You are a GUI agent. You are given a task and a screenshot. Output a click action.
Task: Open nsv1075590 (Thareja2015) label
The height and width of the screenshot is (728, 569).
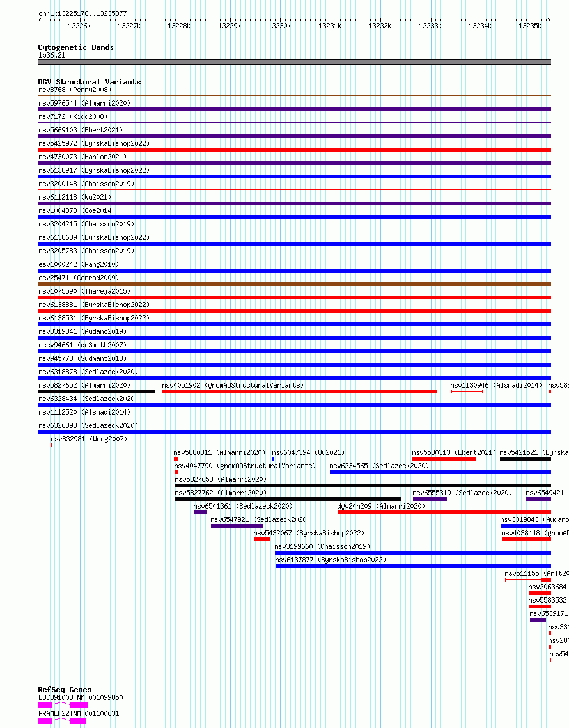[x=84, y=292]
